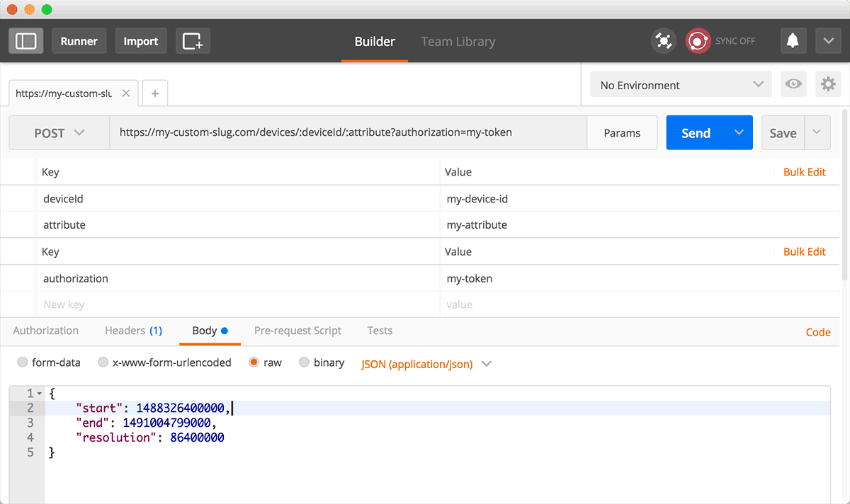Open the Team Library tab
This screenshot has height=504, width=850.
point(458,42)
